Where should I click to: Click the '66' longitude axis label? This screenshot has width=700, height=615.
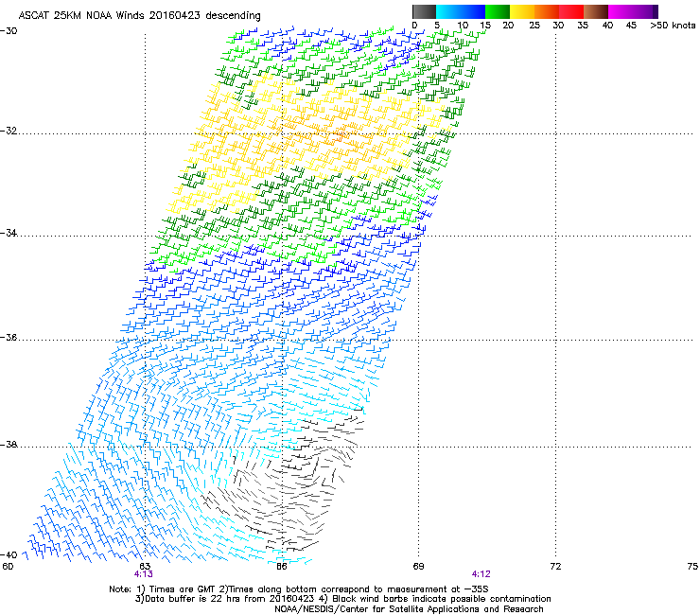tap(282, 567)
